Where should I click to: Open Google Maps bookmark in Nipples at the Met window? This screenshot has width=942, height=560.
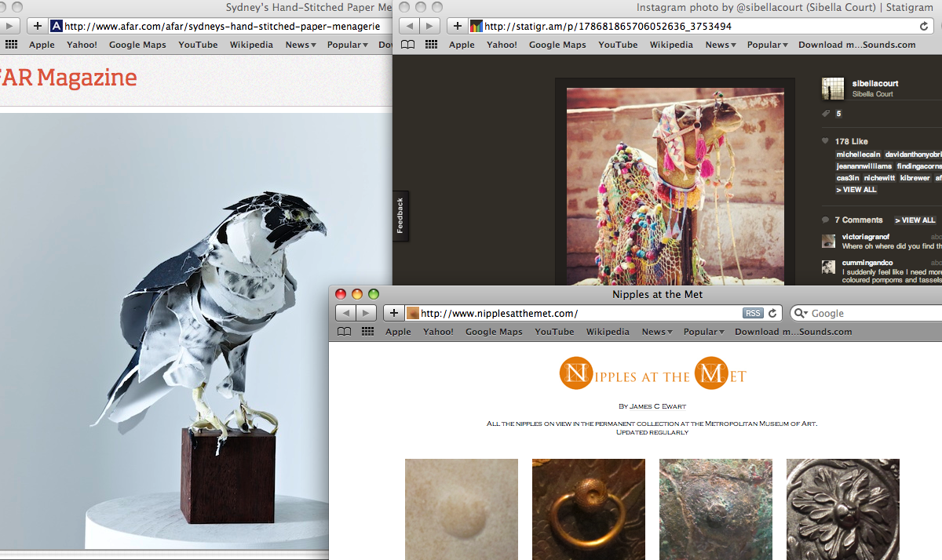[x=494, y=332]
